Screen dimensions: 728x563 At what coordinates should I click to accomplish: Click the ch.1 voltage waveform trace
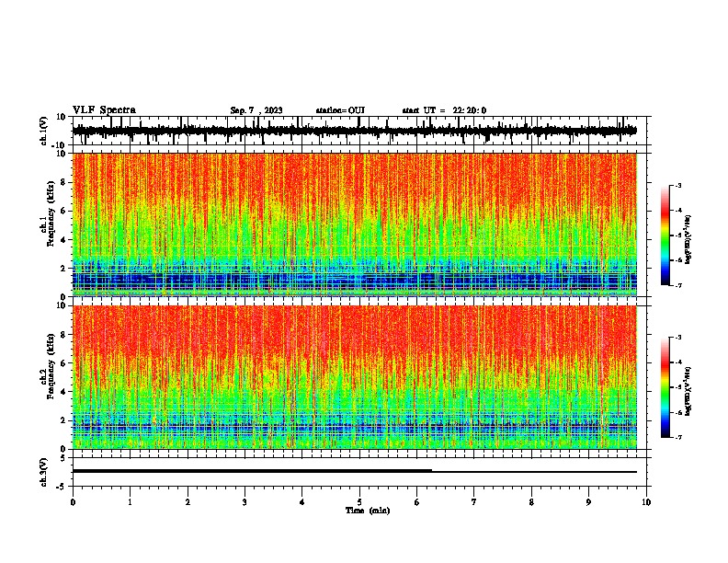[x=355, y=131]
